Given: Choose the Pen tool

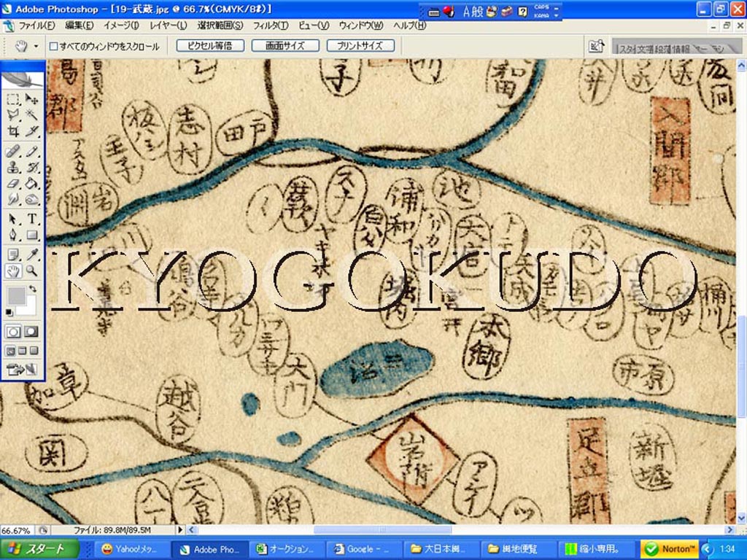Looking at the screenshot, I should (13, 235).
